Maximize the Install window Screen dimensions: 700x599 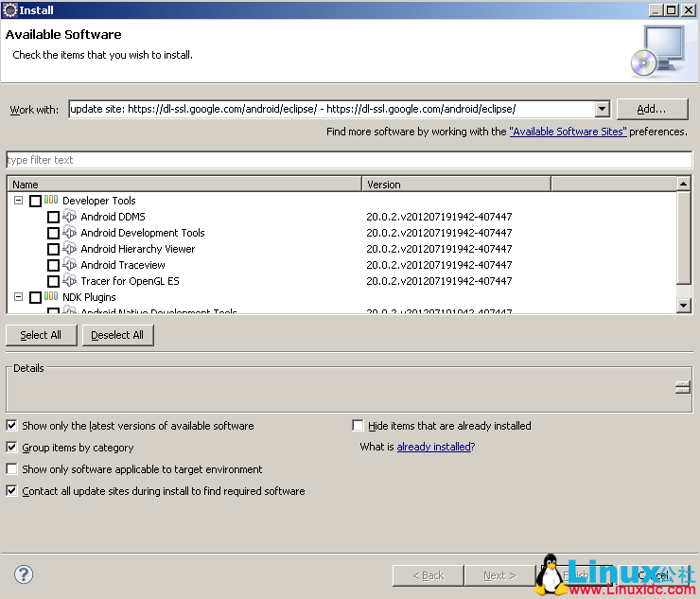(672, 9)
